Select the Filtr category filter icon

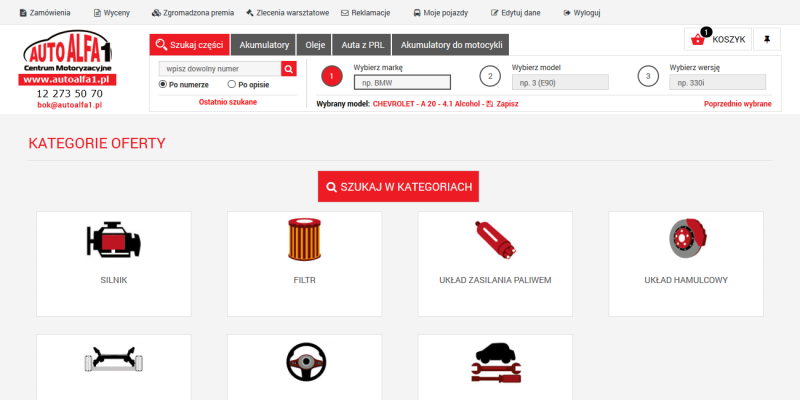pyautogui.click(x=304, y=241)
